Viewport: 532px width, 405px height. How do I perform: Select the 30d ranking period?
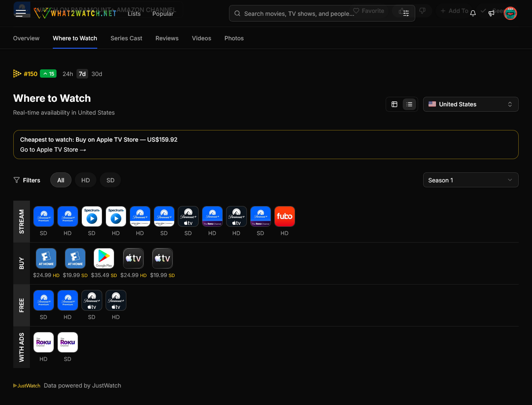point(97,74)
